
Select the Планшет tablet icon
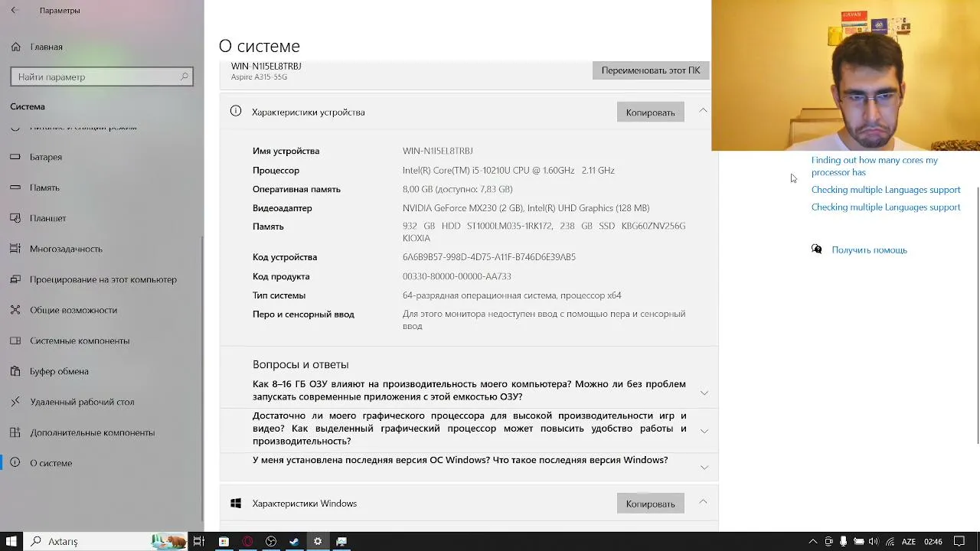coord(15,218)
